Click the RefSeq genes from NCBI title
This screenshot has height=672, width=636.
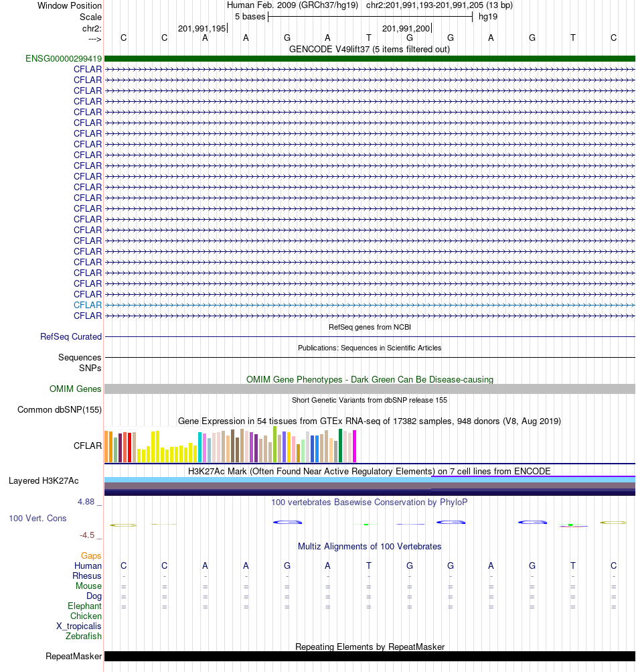pos(370,327)
